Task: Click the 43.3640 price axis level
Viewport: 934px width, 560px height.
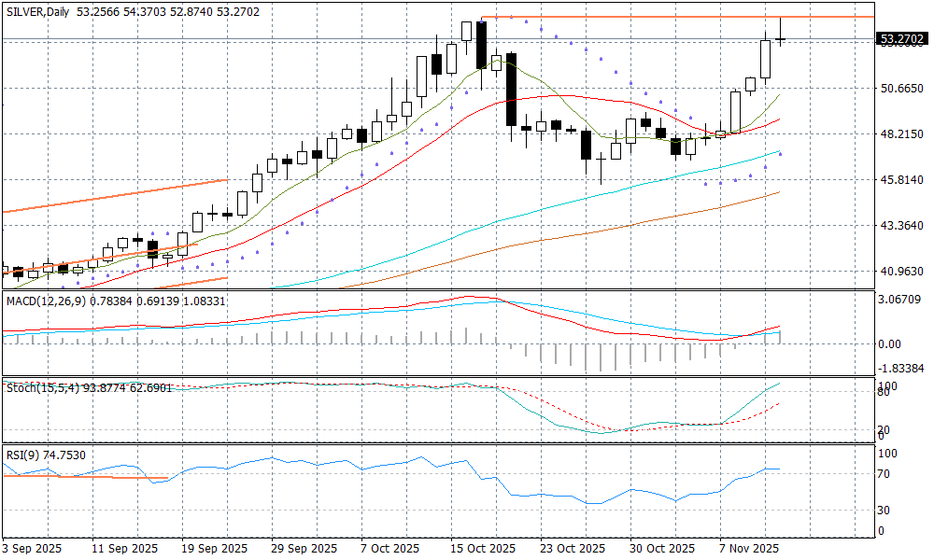Action: click(x=901, y=226)
